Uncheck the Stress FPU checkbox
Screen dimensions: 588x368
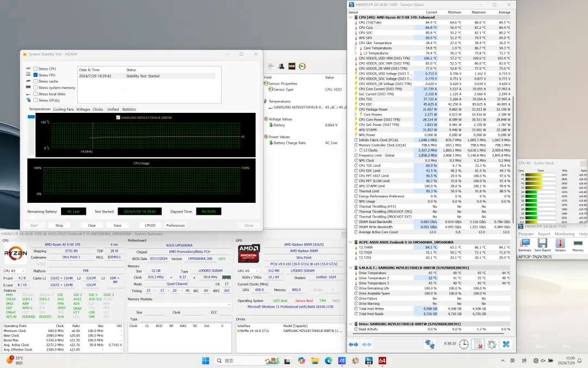point(35,75)
